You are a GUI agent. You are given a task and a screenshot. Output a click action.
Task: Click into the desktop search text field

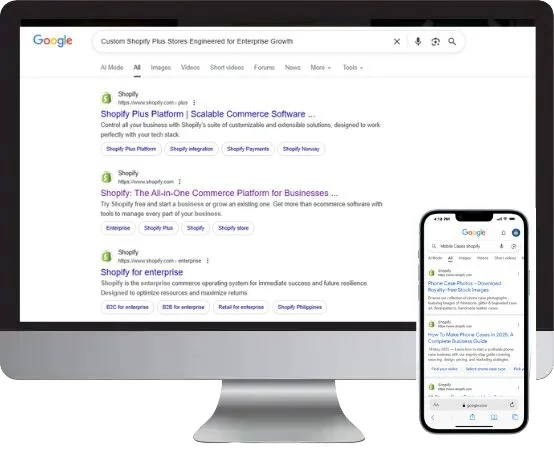click(244, 42)
